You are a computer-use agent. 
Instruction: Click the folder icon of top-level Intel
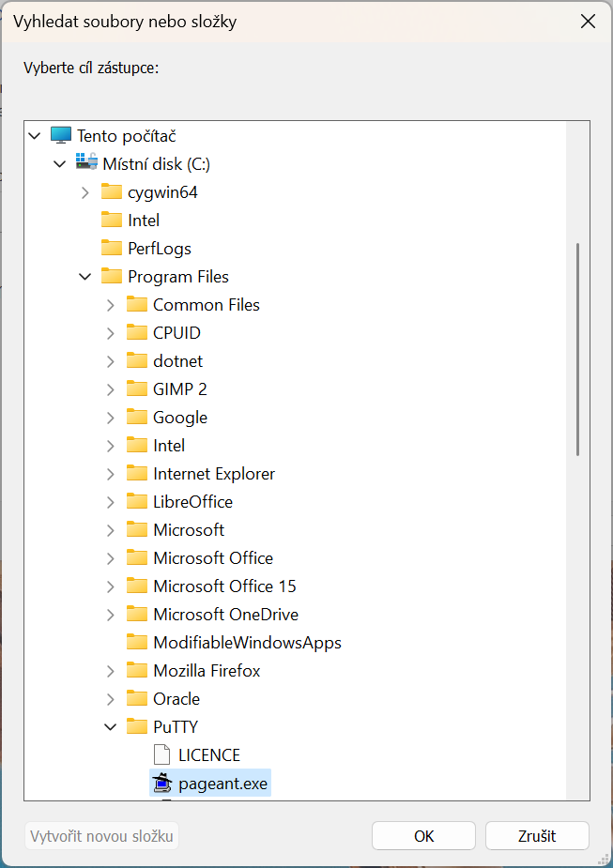pyautogui.click(x=112, y=220)
